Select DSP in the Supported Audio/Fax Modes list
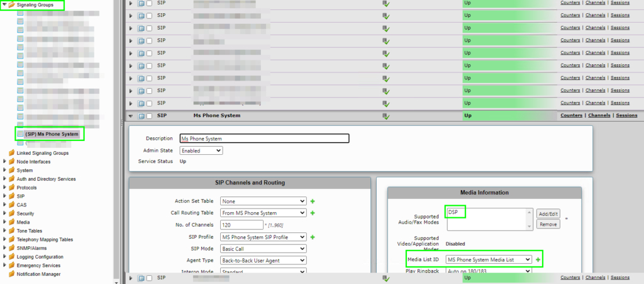The height and width of the screenshot is (284, 644). coord(453,212)
